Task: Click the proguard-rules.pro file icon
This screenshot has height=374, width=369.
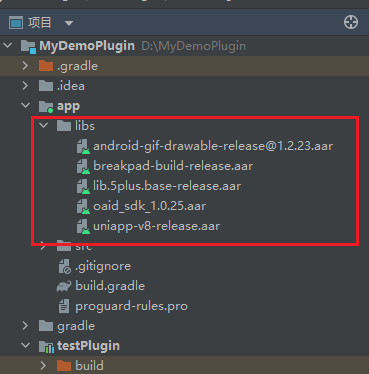Action: (x=64, y=306)
